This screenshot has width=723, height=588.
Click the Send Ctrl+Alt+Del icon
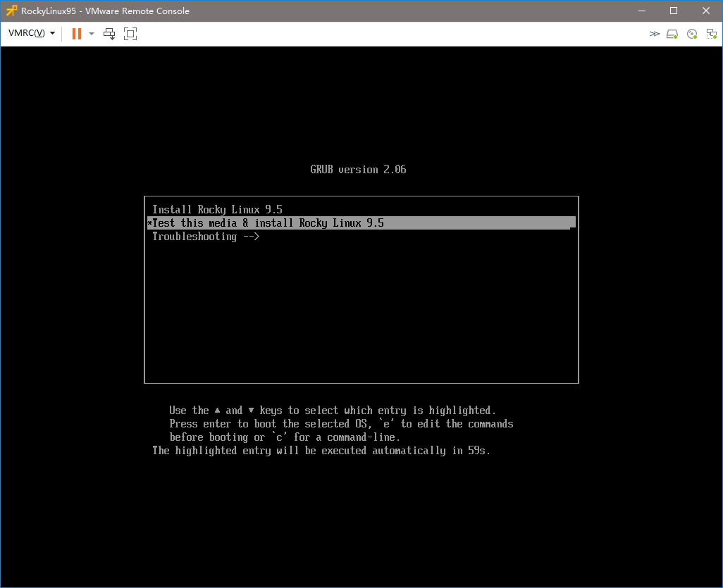pyautogui.click(x=109, y=34)
